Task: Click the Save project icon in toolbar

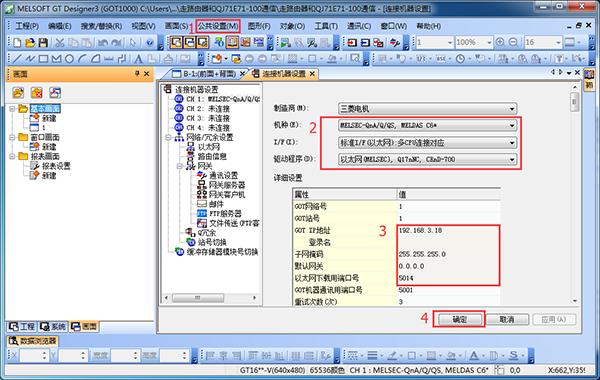Action: tap(43, 42)
